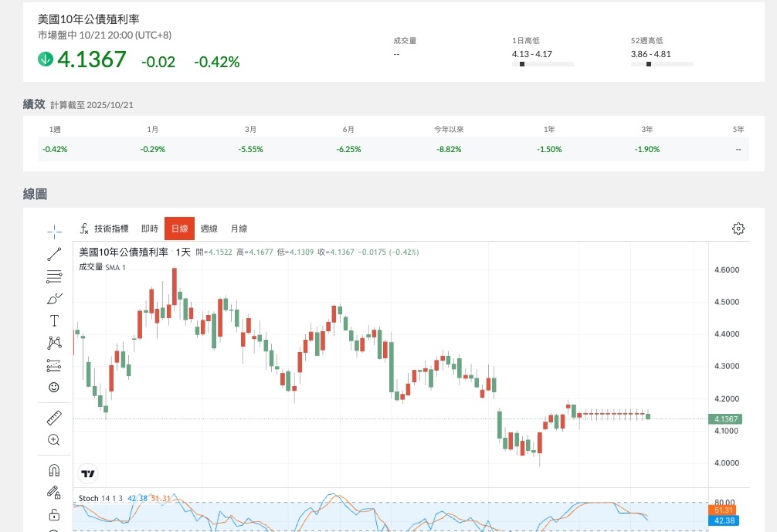The height and width of the screenshot is (532, 777).
Task: Click the 4.1367 current price label on axis
Action: point(728,418)
